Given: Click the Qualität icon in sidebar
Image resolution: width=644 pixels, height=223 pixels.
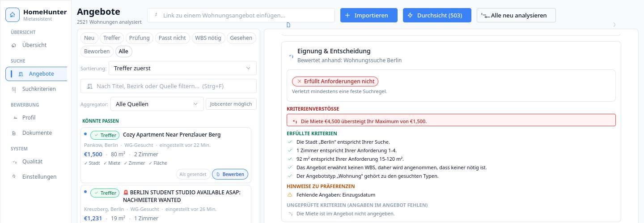Looking at the screenshot, I should click(14, 162).
